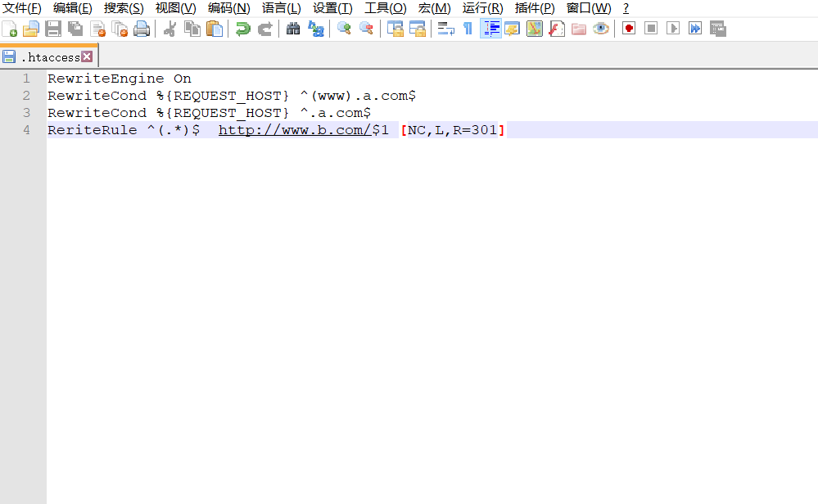Place cursor on "RewriteEngine On" text

120,79
